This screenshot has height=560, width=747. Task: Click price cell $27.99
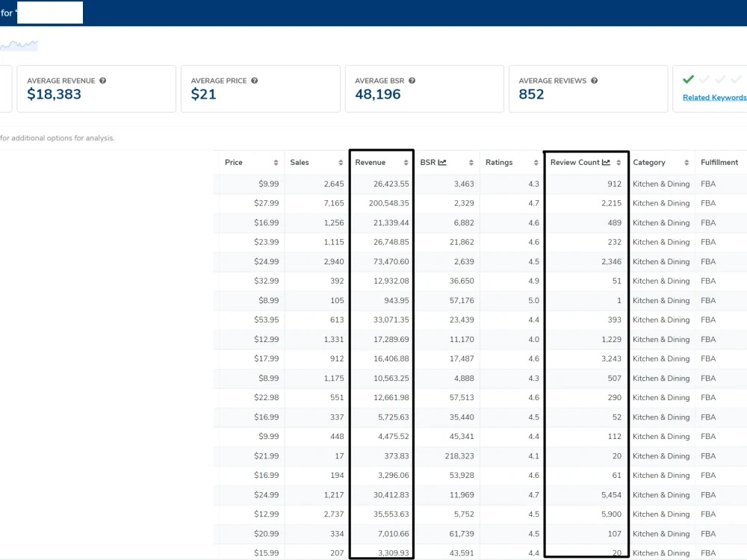point(267,203)
